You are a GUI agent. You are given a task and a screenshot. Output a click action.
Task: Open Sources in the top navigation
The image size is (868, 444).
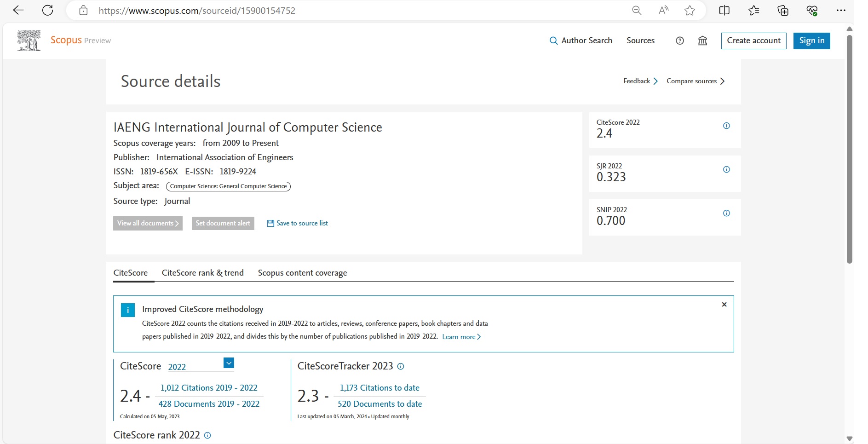click(640, 40)
